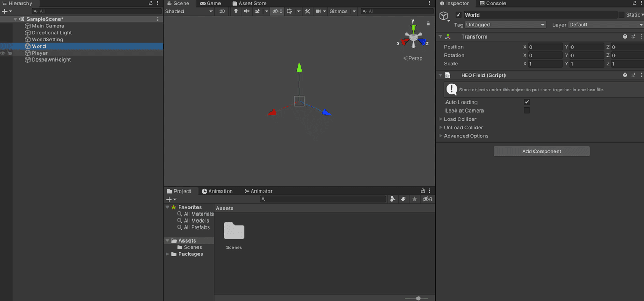
Task: Select Main Camera in Hierarchy
Action: (x=48, y=26)
